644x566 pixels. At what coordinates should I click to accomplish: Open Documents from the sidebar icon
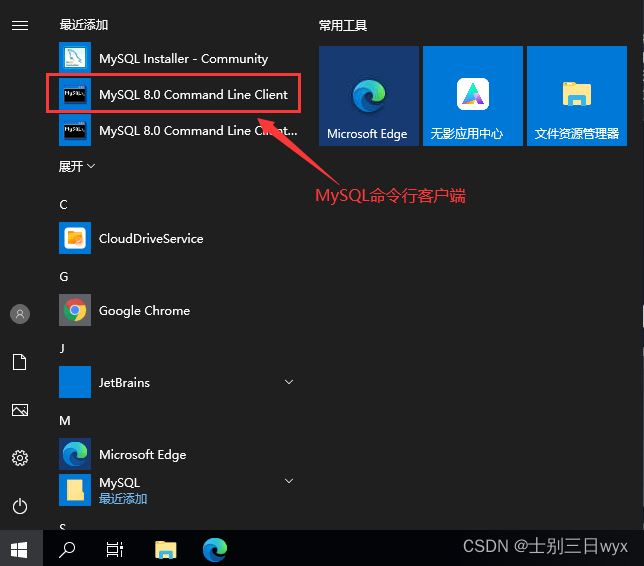pyautogui.click(x=20, y=362)
